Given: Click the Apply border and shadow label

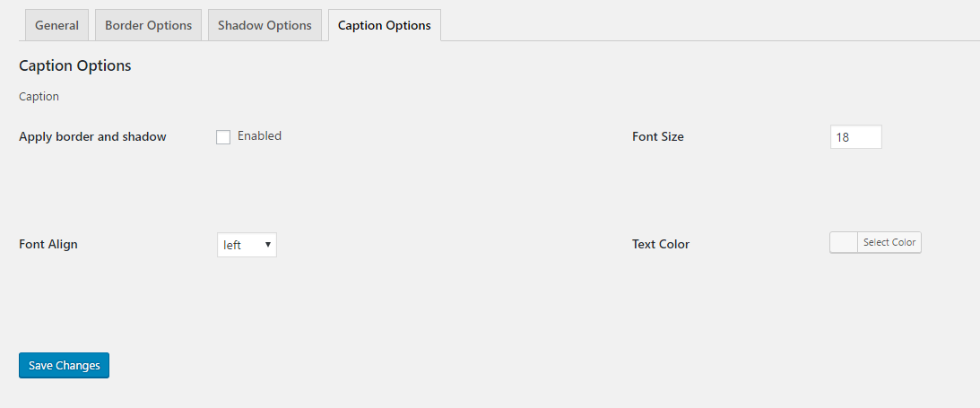Looking at the screenshot, I should pos(92,137).
